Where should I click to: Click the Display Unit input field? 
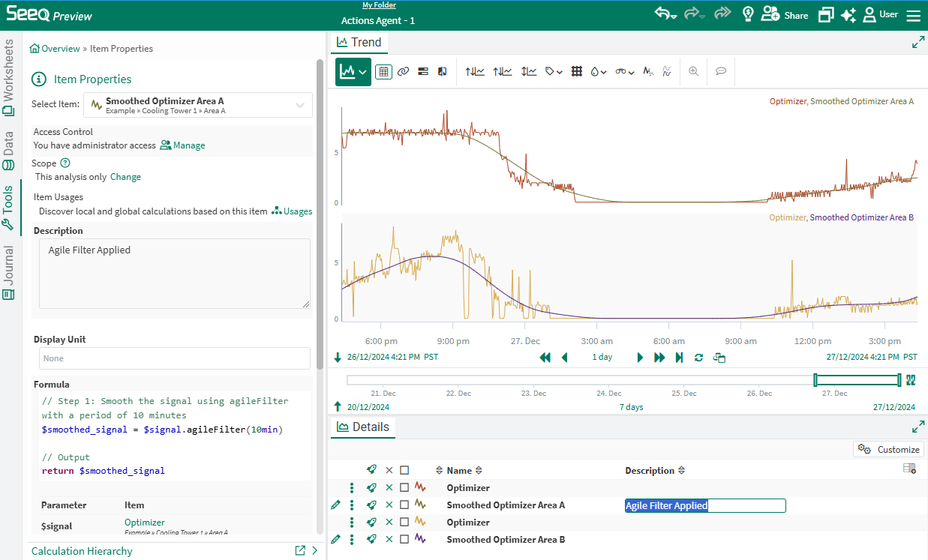tap(174, 358)
